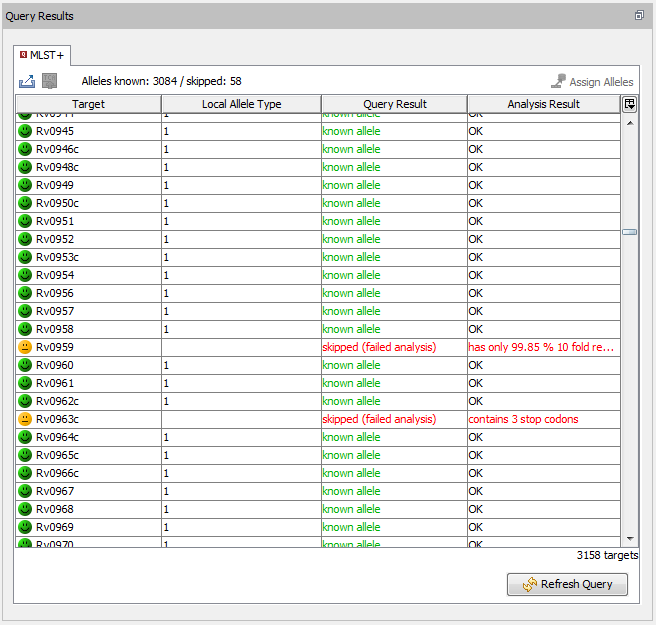Viewport: 656px width, 625px height.
Task: Select the skipped (failed analysis) cell for Rv0959
Action: [394, 347]
